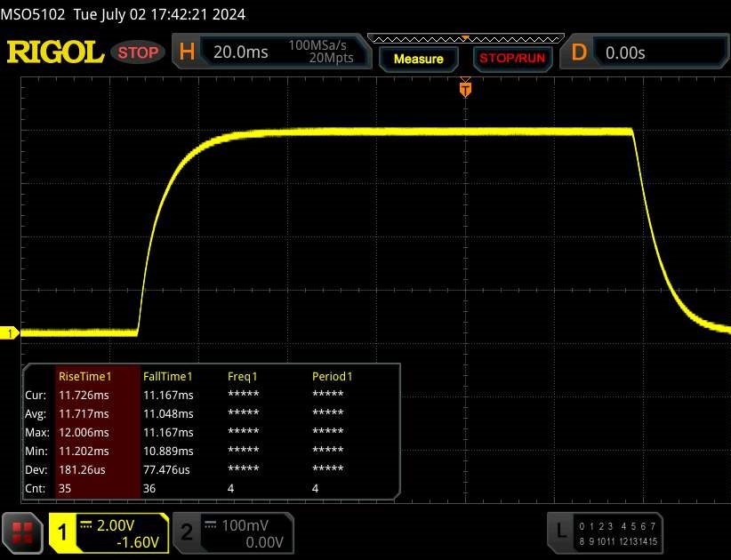Click FallTime1 deviation 77.476us

(166, 469)
